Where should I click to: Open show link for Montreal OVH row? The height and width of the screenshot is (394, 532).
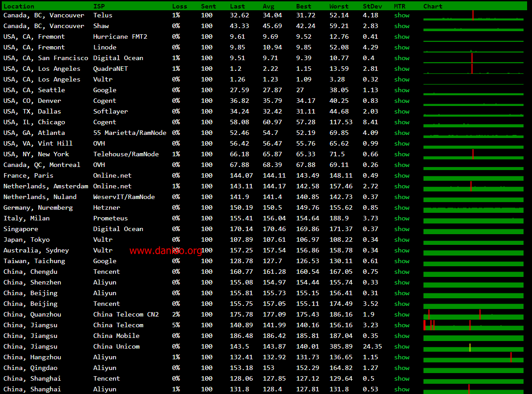coord(402,165)
